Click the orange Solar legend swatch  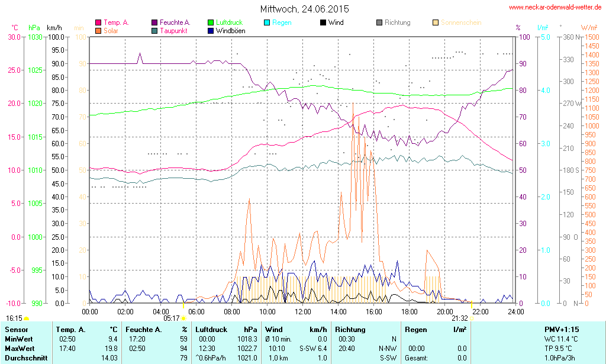(98, 30)
